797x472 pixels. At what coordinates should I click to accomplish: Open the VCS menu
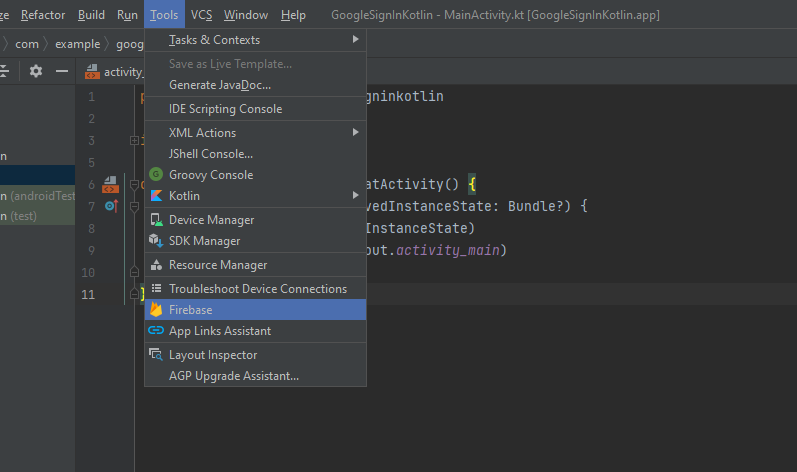coord(202,15)
